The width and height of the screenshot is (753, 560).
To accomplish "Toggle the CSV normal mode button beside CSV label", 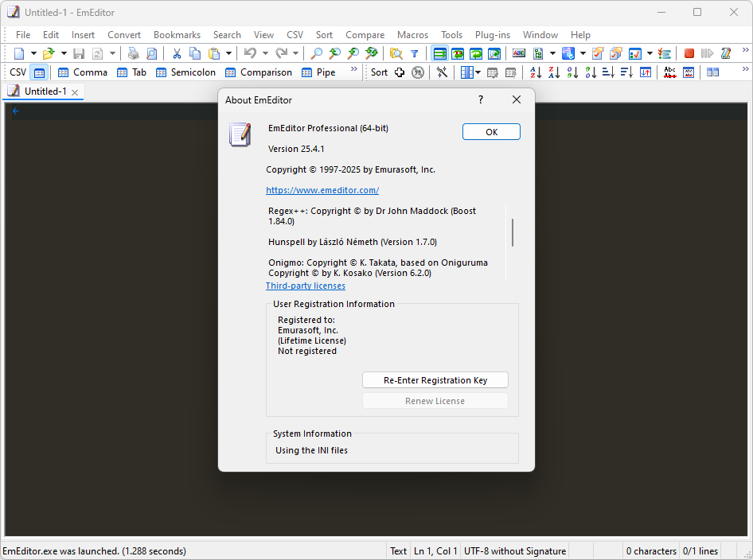I will coord(39,72).
